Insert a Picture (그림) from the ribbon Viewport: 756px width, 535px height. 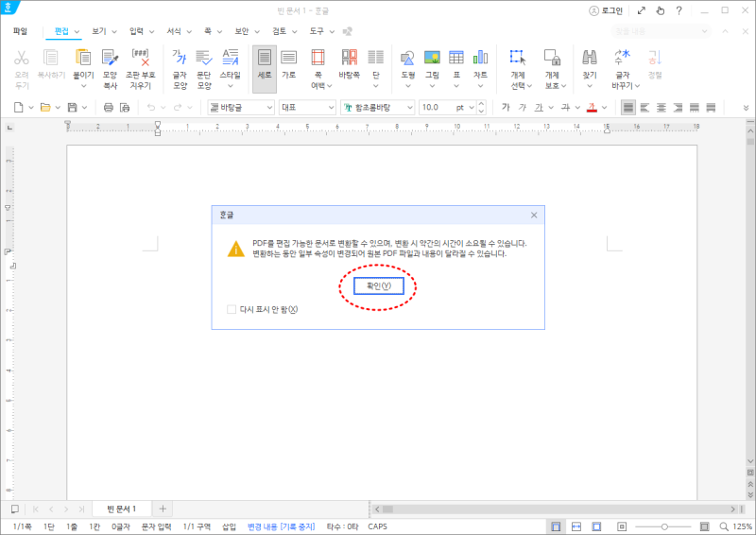[x=432, y=58]
